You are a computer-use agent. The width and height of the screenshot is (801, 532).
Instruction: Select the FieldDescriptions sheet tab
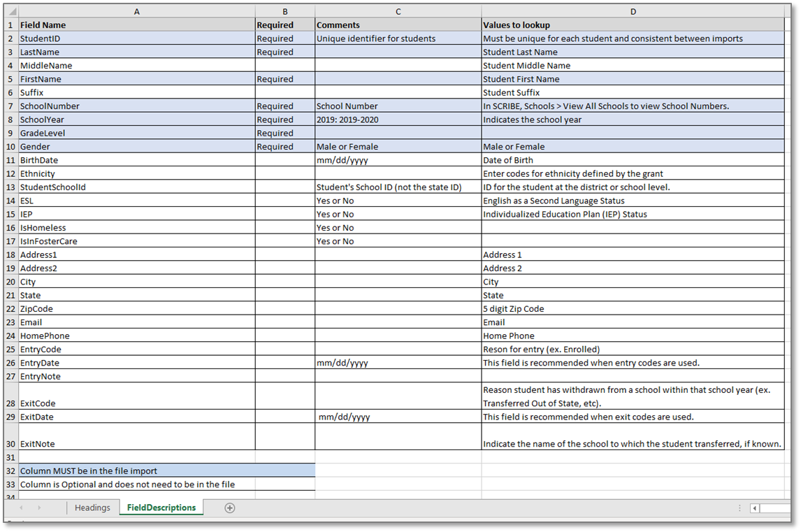tap(161, 508)
